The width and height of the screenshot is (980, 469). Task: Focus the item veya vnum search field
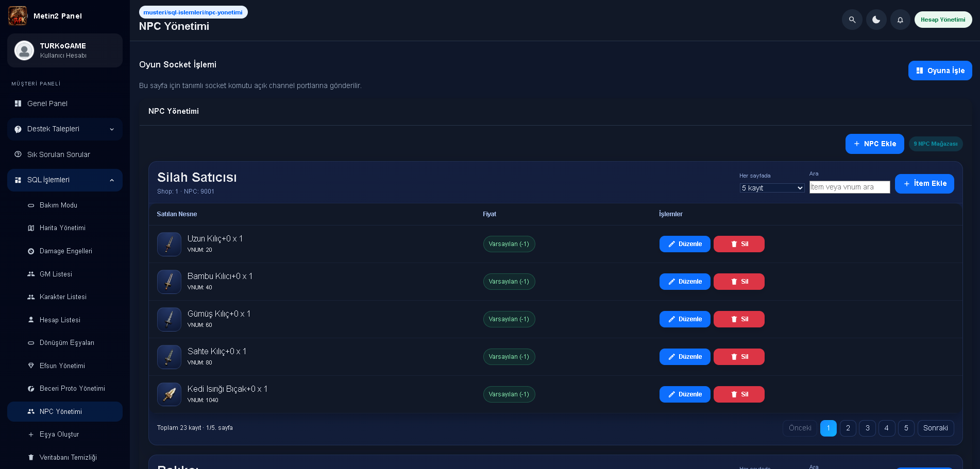pos(850,187)
